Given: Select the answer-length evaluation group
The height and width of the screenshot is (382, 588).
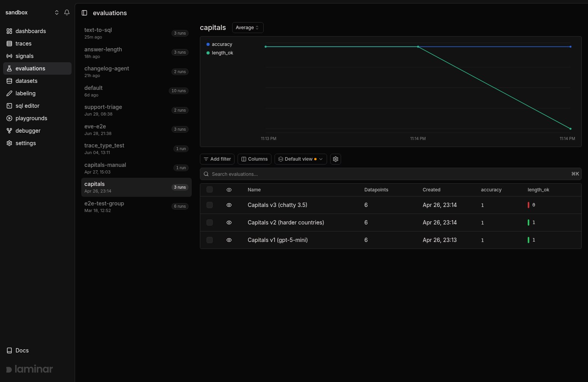Looking at the screenshot, I should coord(136,53).
